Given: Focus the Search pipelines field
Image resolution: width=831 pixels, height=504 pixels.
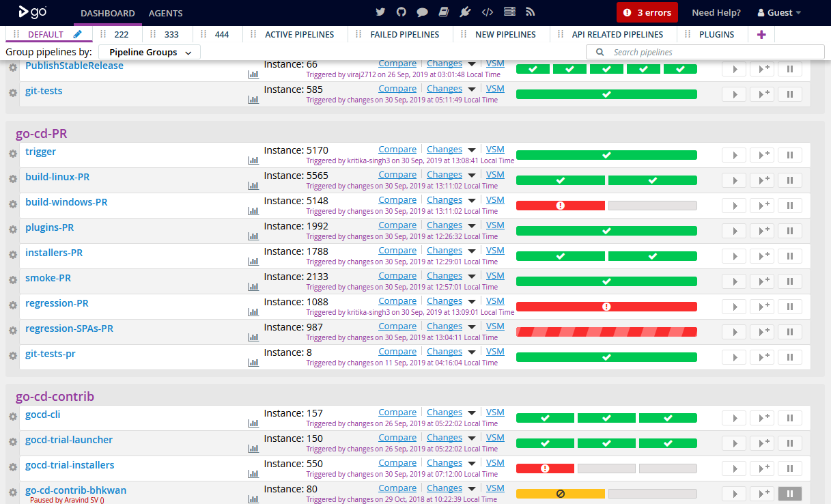Looking at the screenshot, I should 705,52.
